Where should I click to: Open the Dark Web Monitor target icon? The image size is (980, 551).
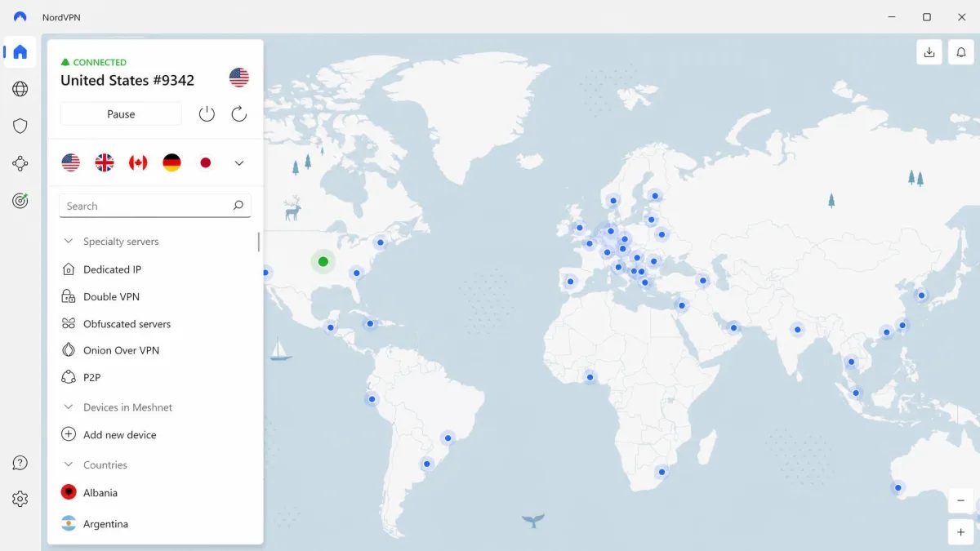(20, 200)
